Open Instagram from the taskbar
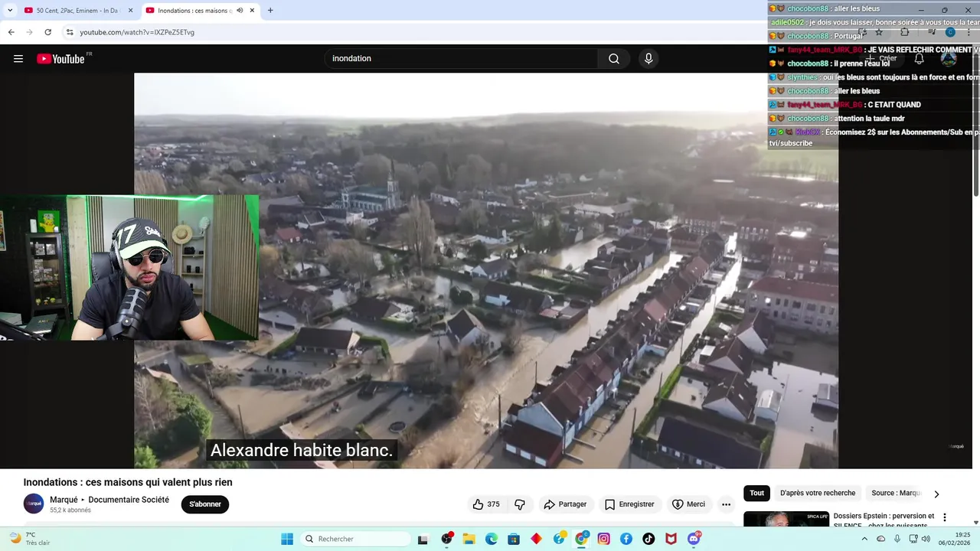980x551 pixels. [604, 539]
